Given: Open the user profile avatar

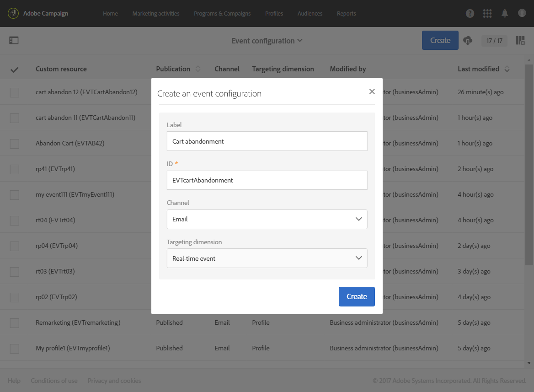Looking at the screenshot, I should pyautogui.click(x=522, y=13).
